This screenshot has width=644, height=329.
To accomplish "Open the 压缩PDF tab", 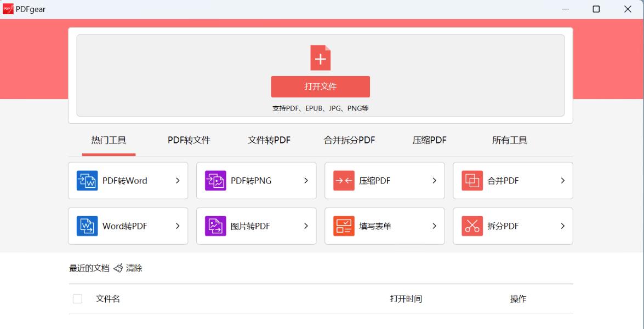I will (x=430, y=140).
